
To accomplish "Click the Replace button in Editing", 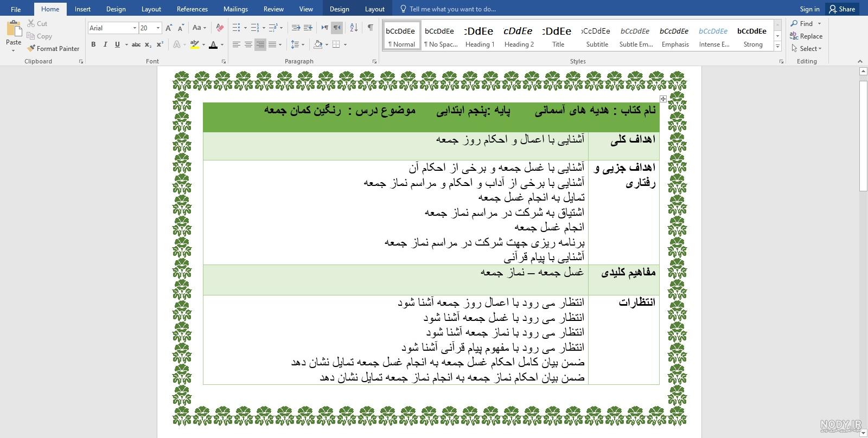I will (806, 36).
